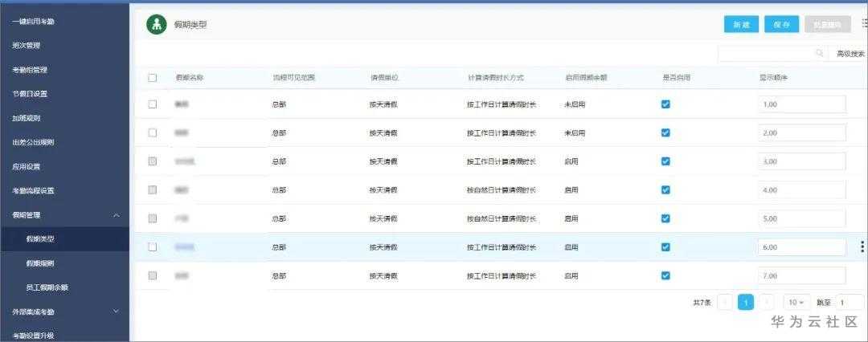Viewport: 868px width, 342px height.
Task: Click page number 1 in pagination
Action: tap(746, 302)
